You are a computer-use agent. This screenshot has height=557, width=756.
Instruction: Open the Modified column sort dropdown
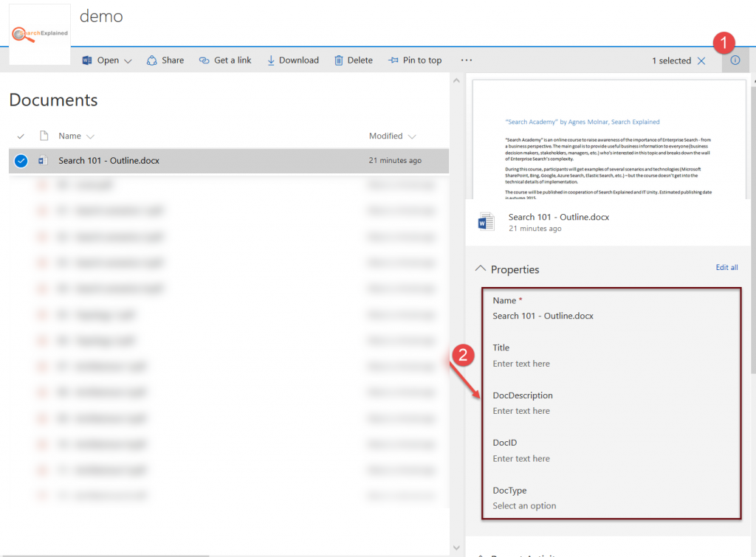click(412, 136)
